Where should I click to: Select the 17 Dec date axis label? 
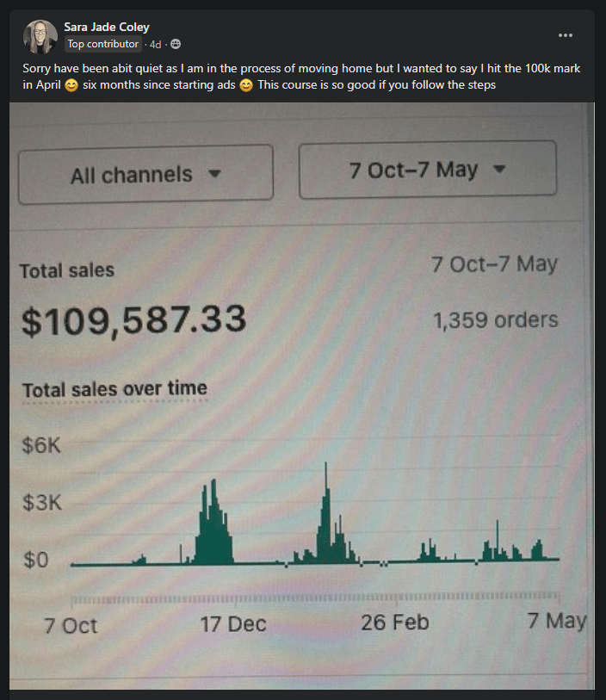[x=233, y=623]
